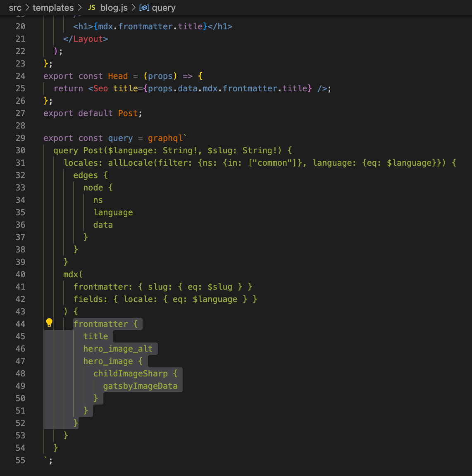The height and width of the screenshot is (476, 472).
Task: Click 'childImageSharp' on line 48
Action: click(x=131, y=374)
